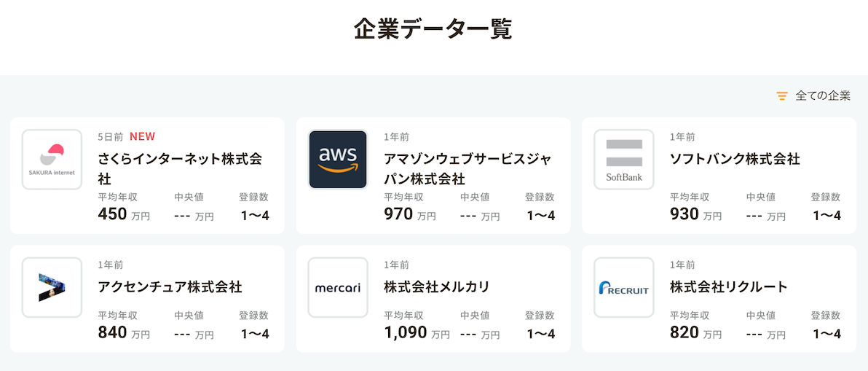Click the 企業データ一覧 page heading
Viewport: 868px width, 371px height.
pos(433,28)
